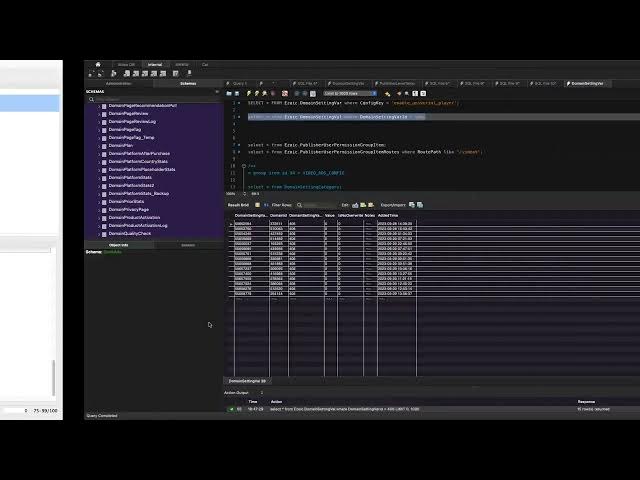The height and width of the screenshot is (480, 640).
Task: Execute statement under cursor lightning icon
Action: 257,93
